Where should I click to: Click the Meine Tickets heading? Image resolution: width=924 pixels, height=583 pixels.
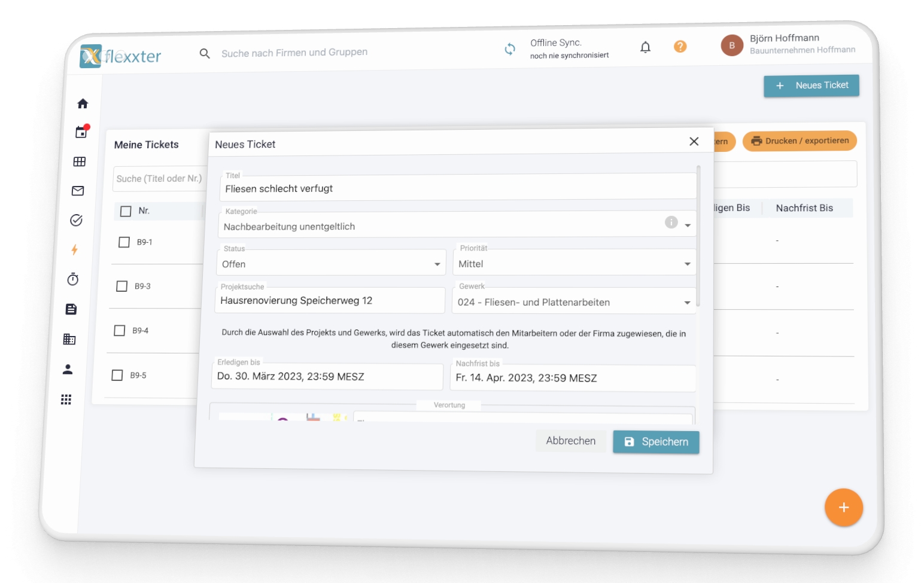(x=147, y=145)
